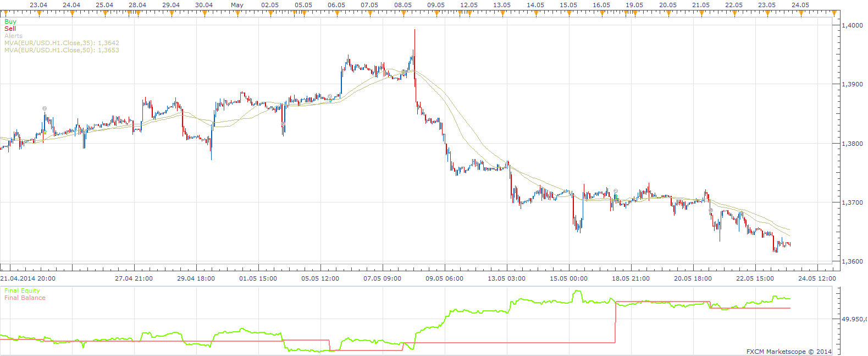
Task: Click the 06.05 date label on top axis
Action: [x=336, y=5]
